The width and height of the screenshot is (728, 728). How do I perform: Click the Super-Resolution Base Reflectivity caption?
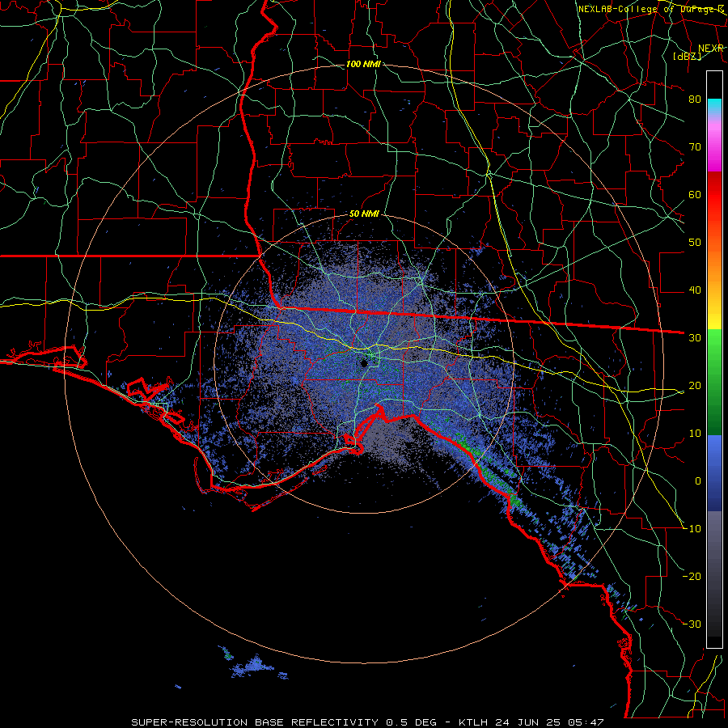click(367, 722)
